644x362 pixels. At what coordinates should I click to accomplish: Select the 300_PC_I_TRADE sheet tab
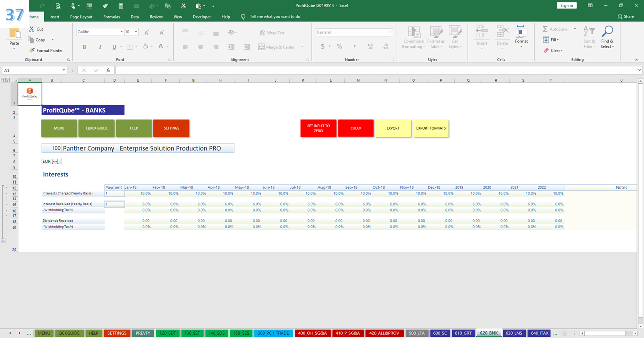tap(273, 333)
